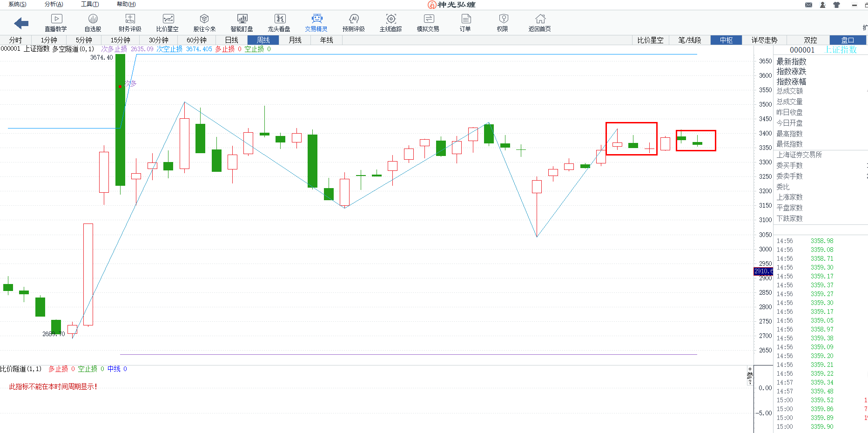Switch to the 日线 daily chart tab

coord(231,40)
